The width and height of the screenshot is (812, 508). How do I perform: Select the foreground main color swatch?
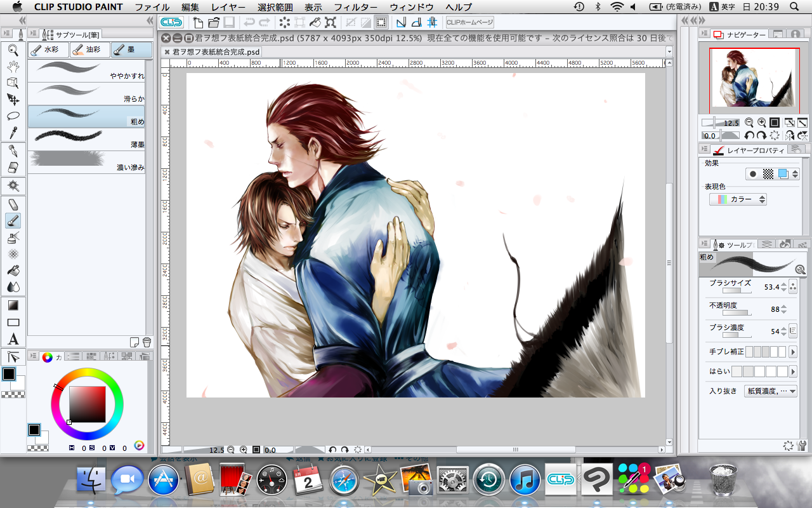(9, 374)
